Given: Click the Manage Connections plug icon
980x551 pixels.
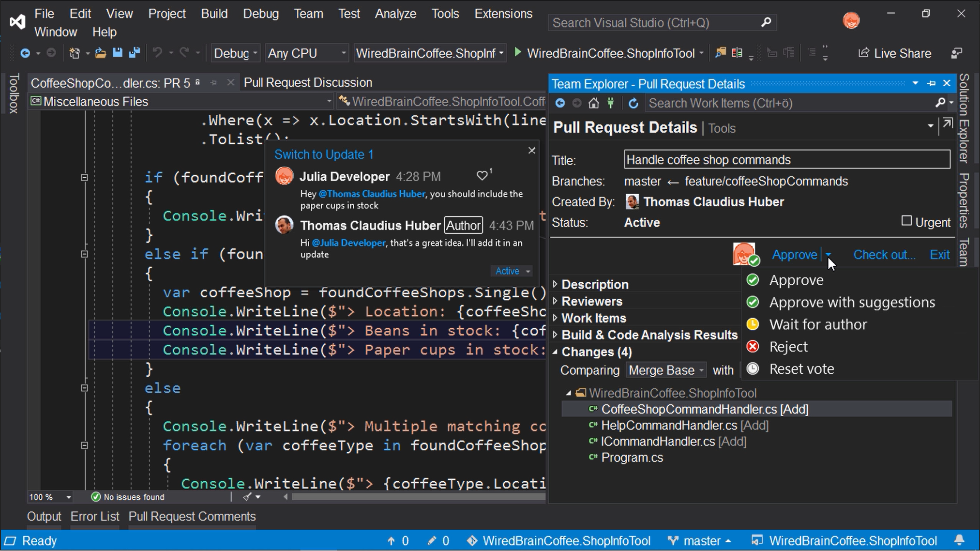Looking at the screenshot, I should (611, 103).
